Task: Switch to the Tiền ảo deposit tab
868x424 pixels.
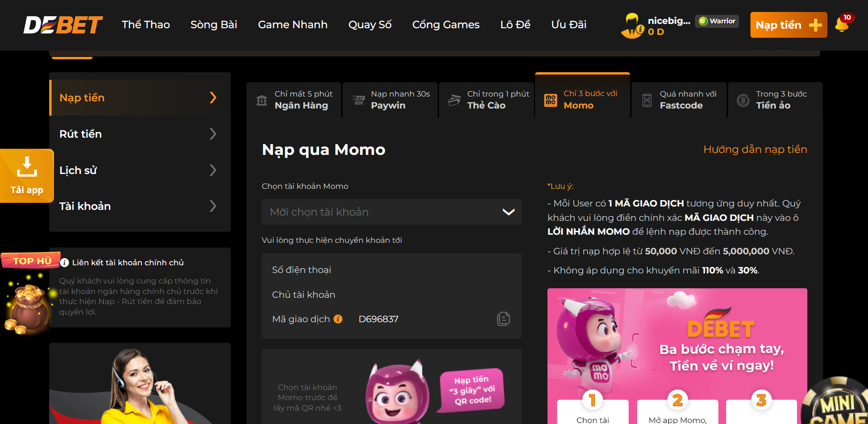Action: tap(775, 100)
